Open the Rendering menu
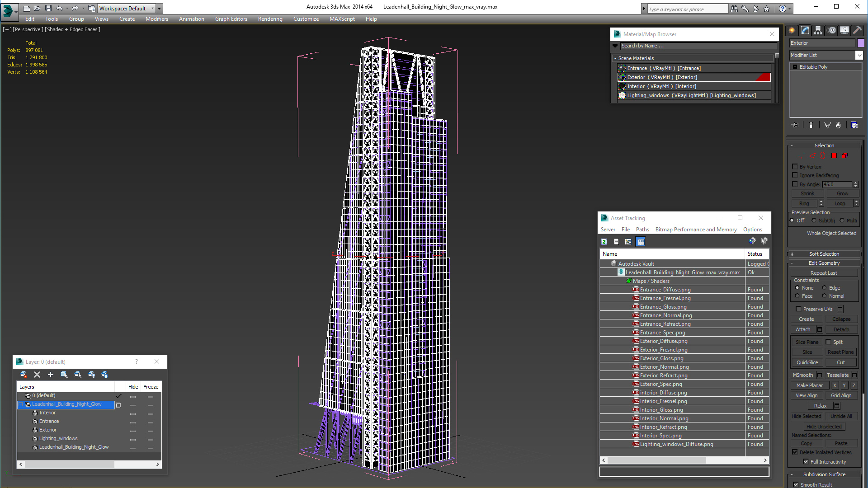Image resolution: width=868 pixels, height=488 pixels. pos(270,19)
